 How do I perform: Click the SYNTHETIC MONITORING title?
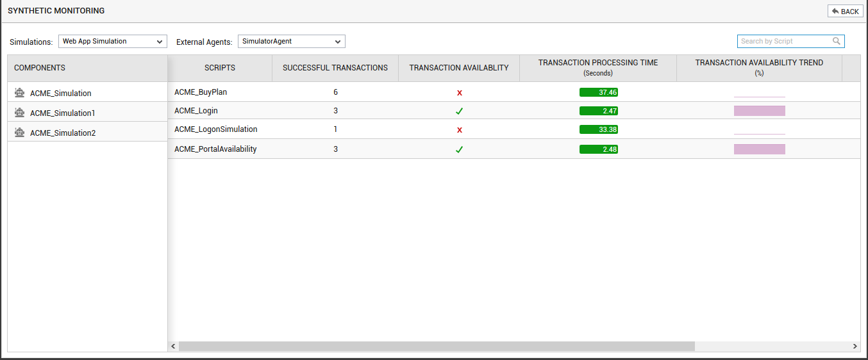56,11
